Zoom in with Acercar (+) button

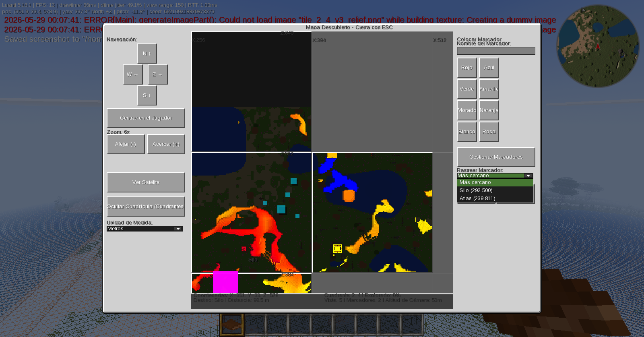(166, 144)
